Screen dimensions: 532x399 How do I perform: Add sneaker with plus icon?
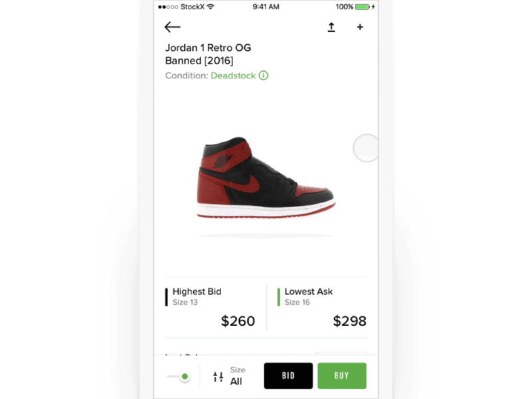360,27
